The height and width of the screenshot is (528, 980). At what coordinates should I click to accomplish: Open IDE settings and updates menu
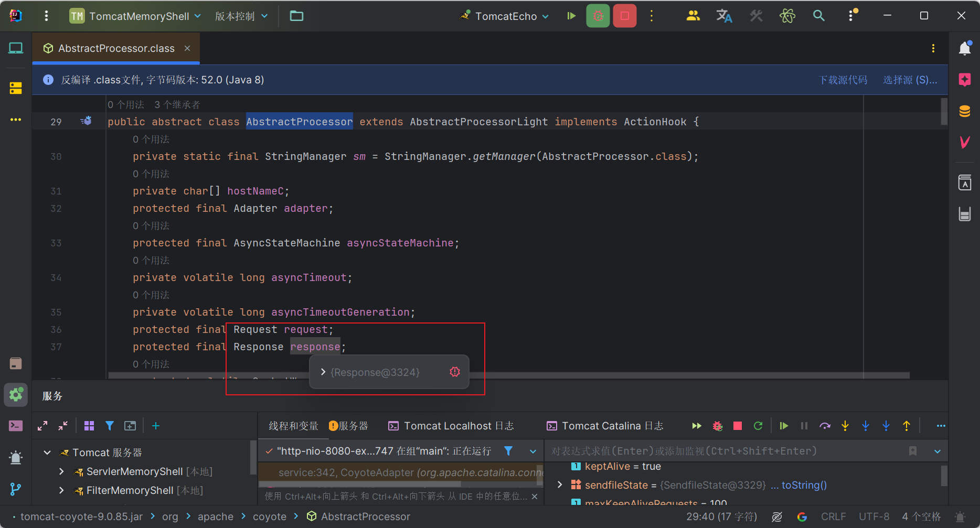pyautogui.click(x=852, y=16)
